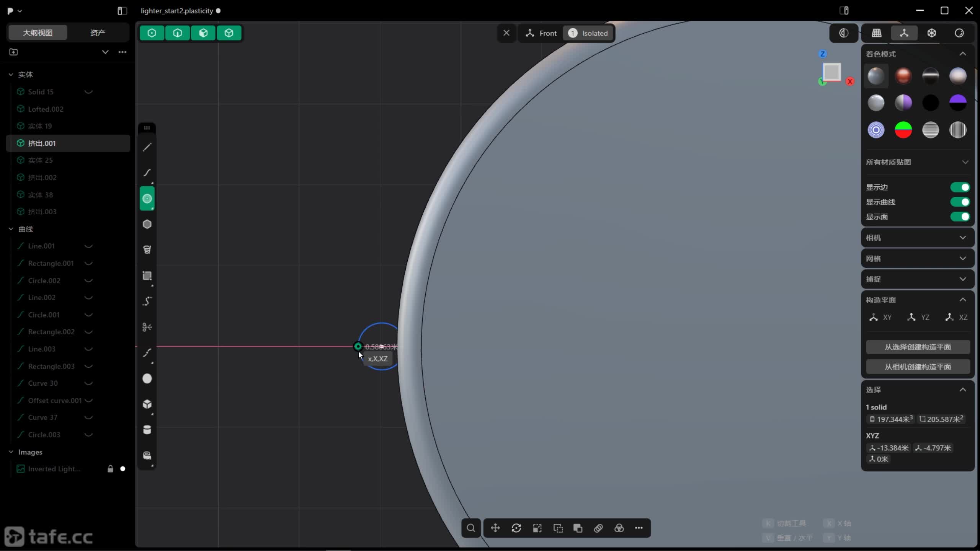Image resolution: width=980 pixels, height=551 pixels.
Task: Select the 大纲视图 tab
Action: 38,33
